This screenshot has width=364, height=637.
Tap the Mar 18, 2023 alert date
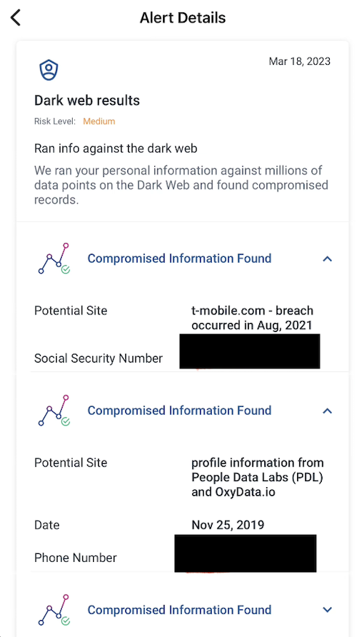(299, 61)
